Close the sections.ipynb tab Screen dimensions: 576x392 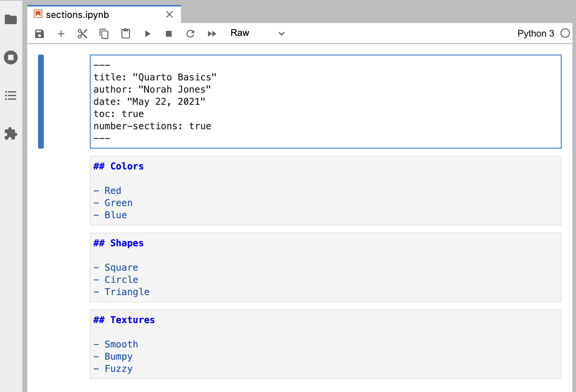pyautogui.click(x=169, y=14)
